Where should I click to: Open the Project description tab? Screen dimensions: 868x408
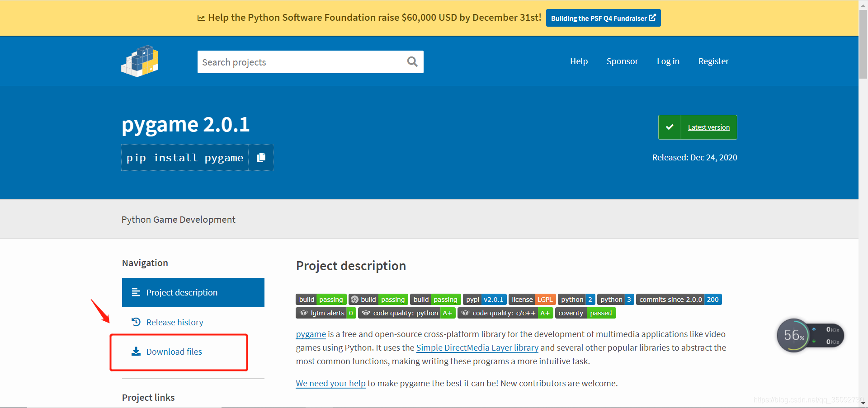(x=193, y=292)
